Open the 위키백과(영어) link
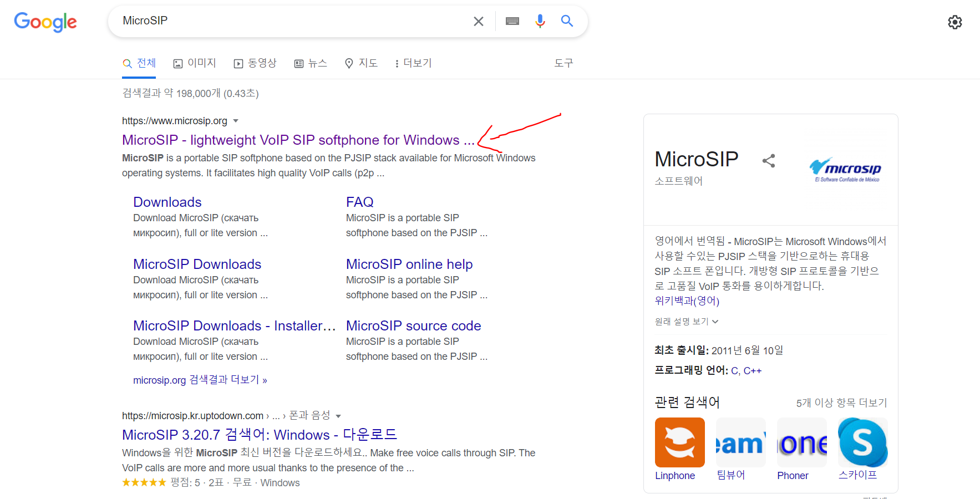Screen dimensions: 980x499 [x=687, y=301]
